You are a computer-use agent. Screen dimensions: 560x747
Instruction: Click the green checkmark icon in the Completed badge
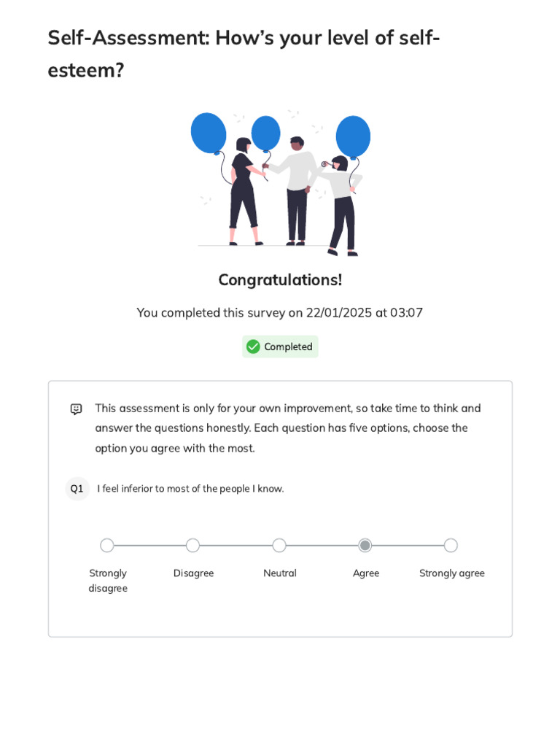click(253, 347)
